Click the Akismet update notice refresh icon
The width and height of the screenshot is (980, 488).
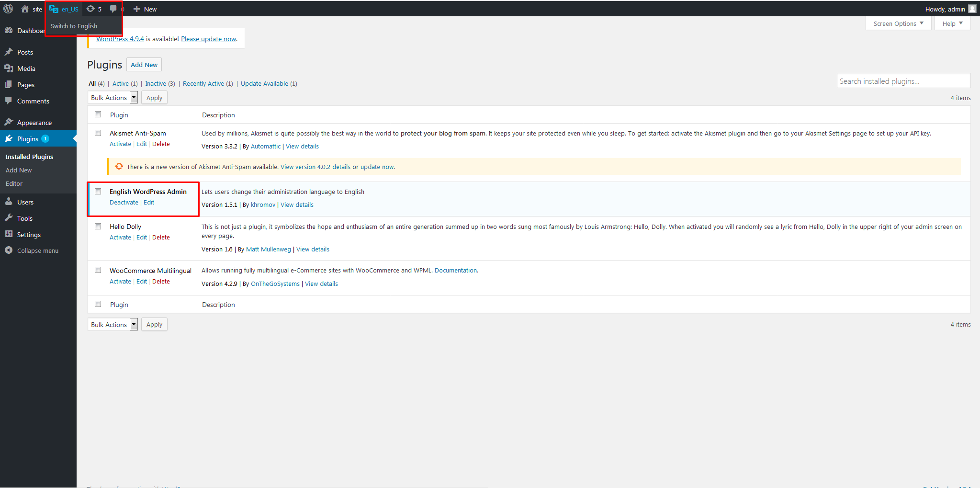119,166
